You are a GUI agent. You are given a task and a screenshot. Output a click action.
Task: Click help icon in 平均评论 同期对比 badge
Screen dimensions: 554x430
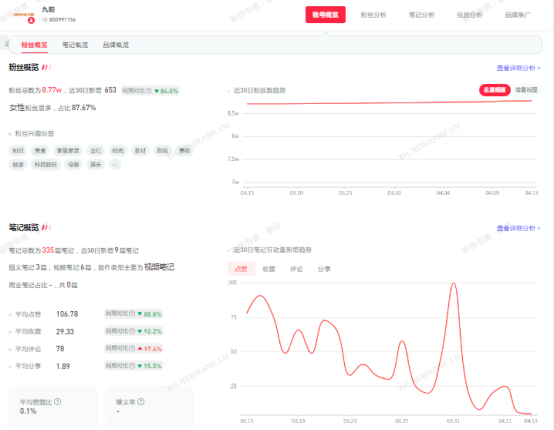click(132, 348)
